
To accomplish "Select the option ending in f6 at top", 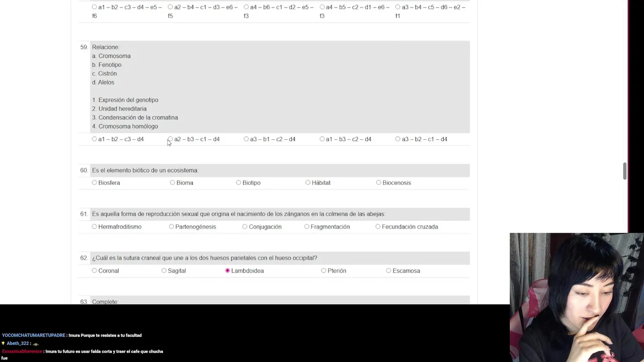I will [x=94, y=7].
